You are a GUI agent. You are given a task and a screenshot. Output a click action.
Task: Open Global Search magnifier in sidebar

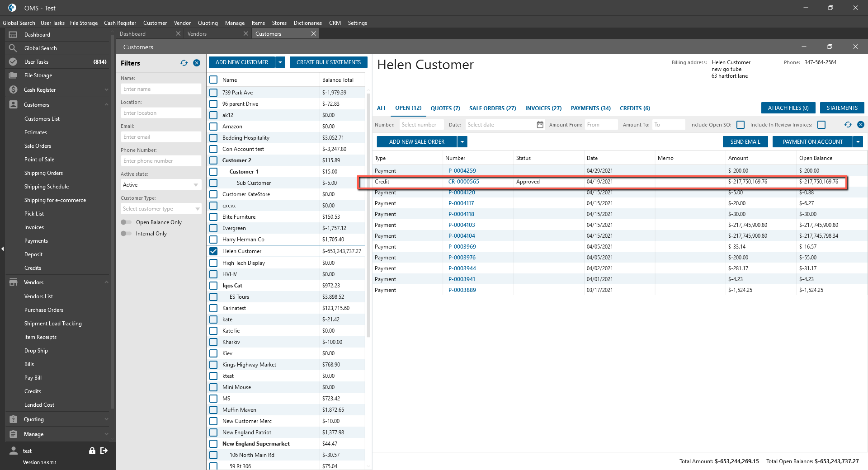(13, 48)
